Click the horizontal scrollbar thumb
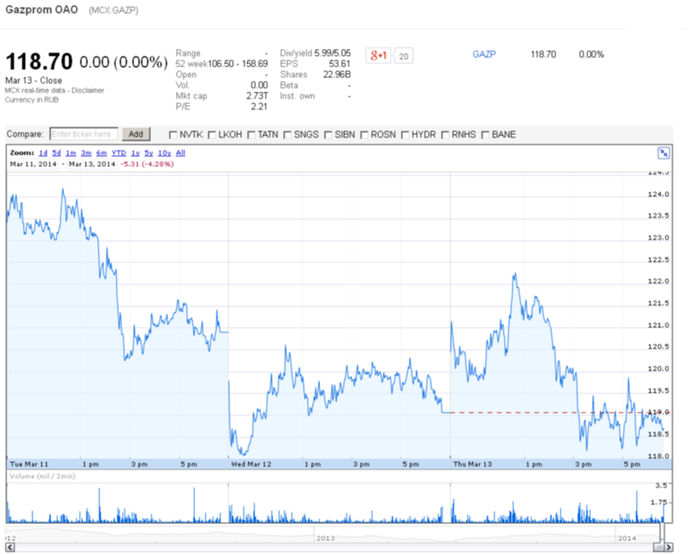Screen dimensions: 688x554 point(659,547)
